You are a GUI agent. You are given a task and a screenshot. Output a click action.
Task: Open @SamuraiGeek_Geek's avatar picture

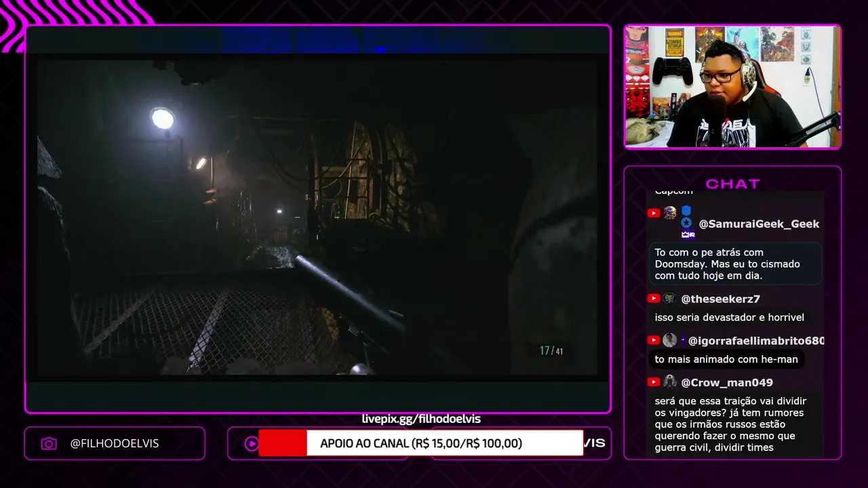[x=670, y=213]
